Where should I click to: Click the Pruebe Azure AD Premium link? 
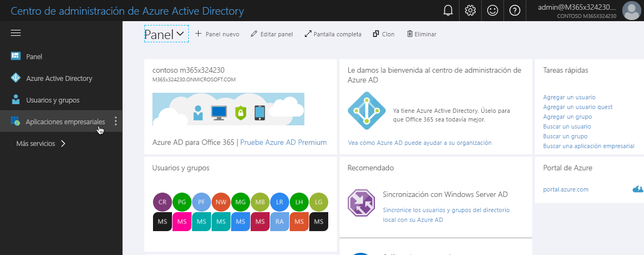(x=283, y=143)
